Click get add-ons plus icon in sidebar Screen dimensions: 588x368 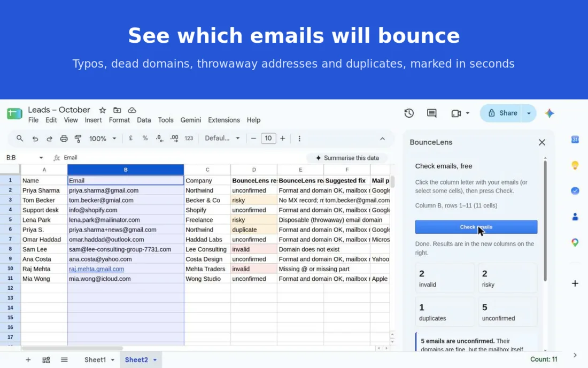[x=575, y=283]
